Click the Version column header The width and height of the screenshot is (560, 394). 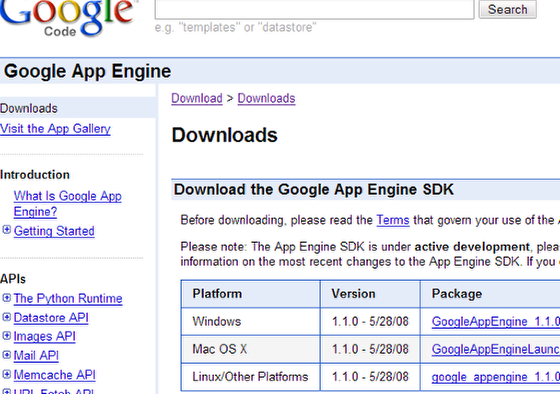[x=370, y=294]
